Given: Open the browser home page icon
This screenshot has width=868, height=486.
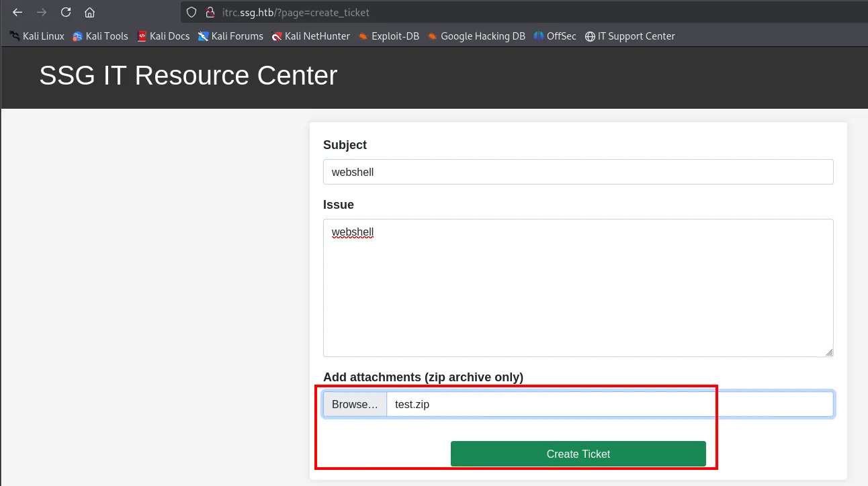Looking at the screenshot, I should (x=89, y=12).
